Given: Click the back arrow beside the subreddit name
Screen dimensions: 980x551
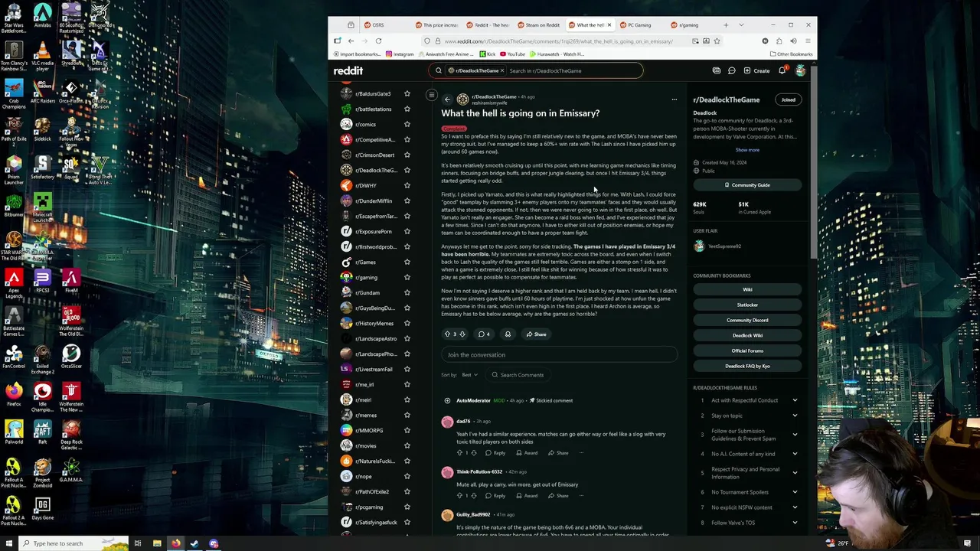Looking at the screenshot, I should point(447,99).
